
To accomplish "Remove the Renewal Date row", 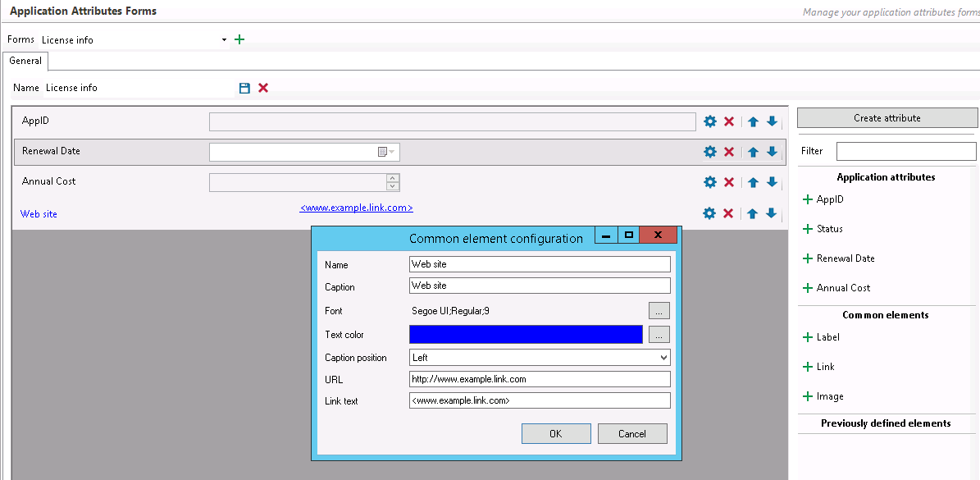I will [728, 152].
